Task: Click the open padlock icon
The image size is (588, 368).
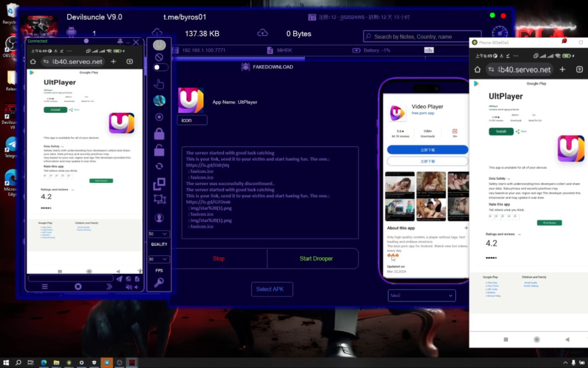Action: (159, 149)
